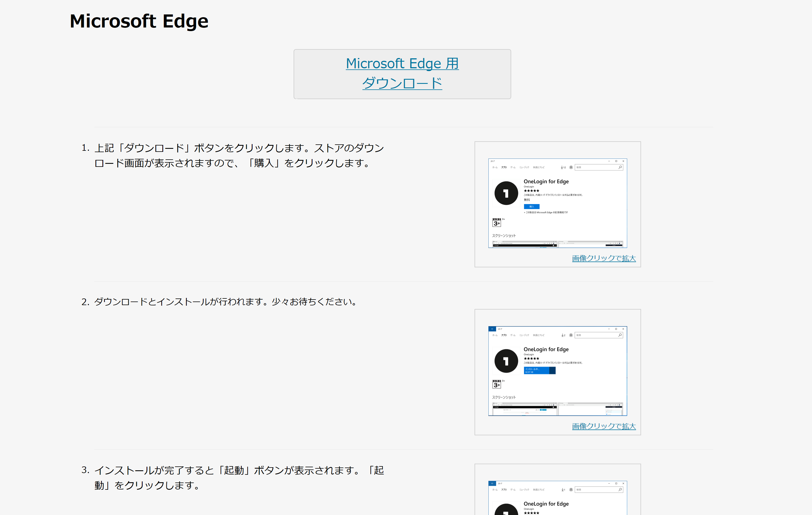Enlarge the step 1 store screenshot with 購入 button
The width and height of the screenshot is (812, 515).
[558, 203]
